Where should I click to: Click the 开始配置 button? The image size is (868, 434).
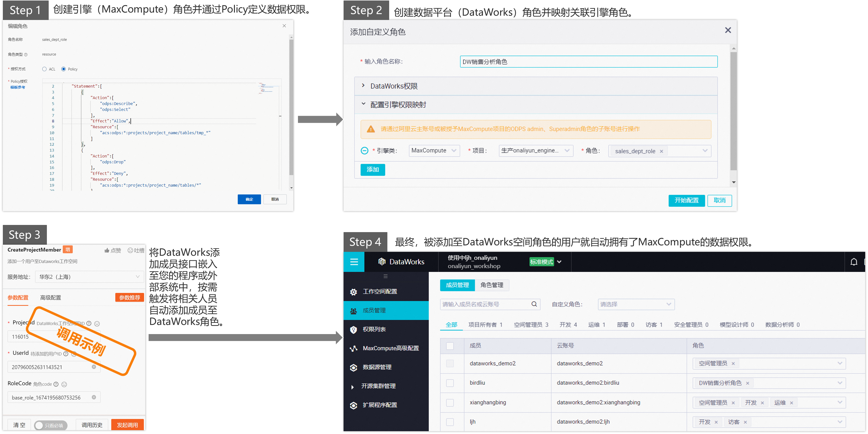pyautogui.click(x=686, y=201)
